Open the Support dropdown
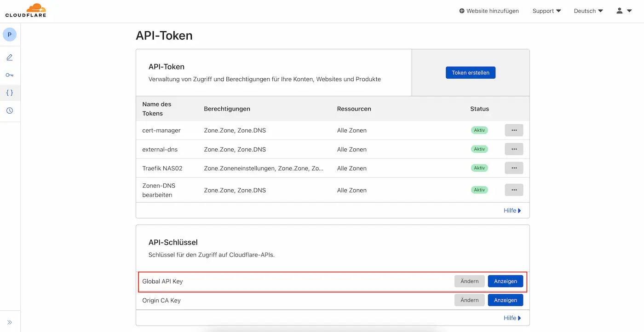Screen dimensions: 644x332 click(x=546, y=11)
